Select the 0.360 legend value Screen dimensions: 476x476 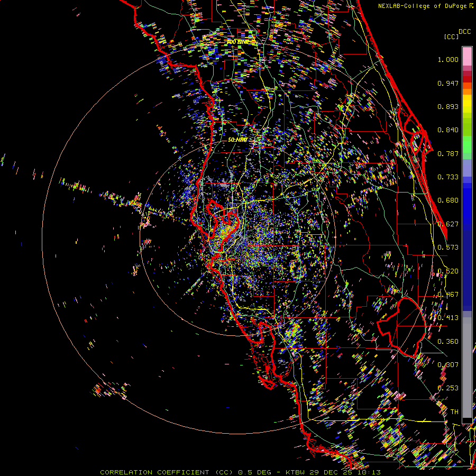click(448, 342)
